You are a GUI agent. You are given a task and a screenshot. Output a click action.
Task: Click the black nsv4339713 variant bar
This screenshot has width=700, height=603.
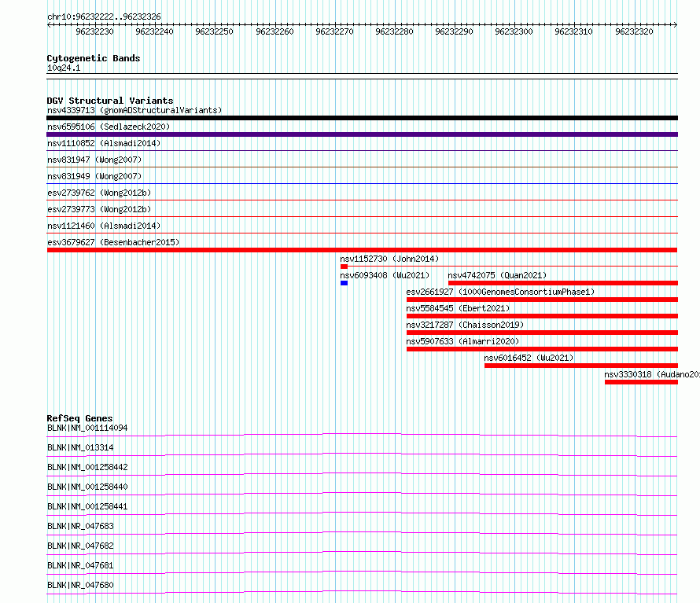coord(362,118)
